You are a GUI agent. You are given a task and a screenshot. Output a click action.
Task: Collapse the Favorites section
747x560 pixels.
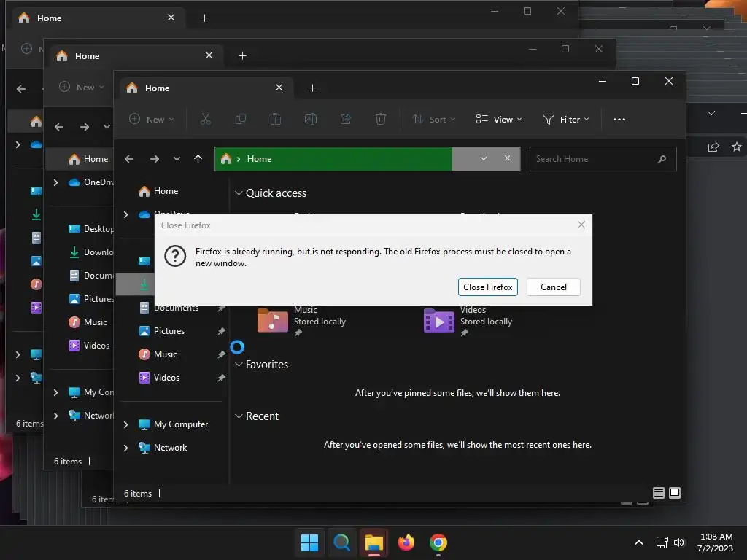[x=239, y=365]
